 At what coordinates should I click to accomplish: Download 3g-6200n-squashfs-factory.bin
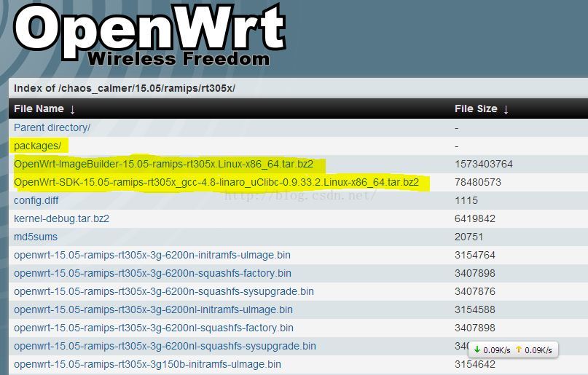tap(152, 273)
